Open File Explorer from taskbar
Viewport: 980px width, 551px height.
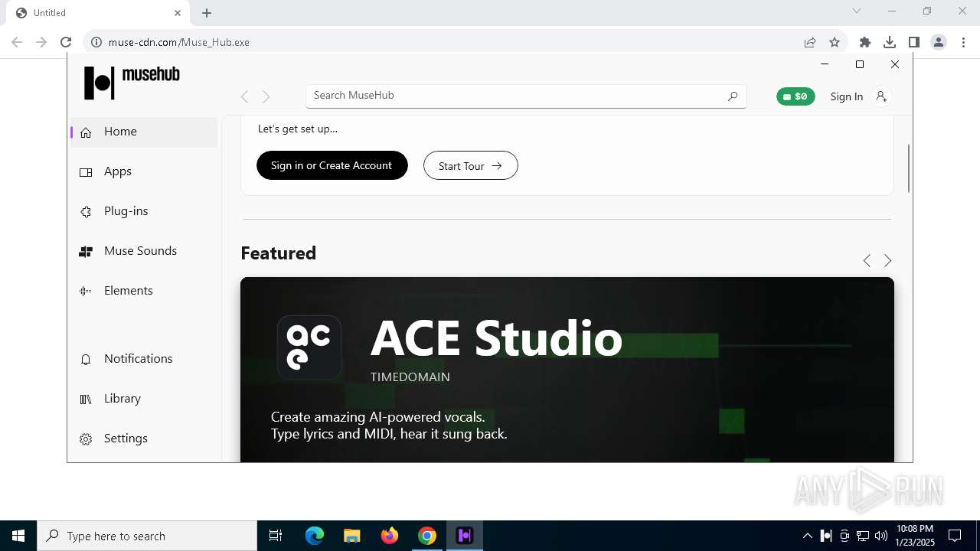point(352,536)
